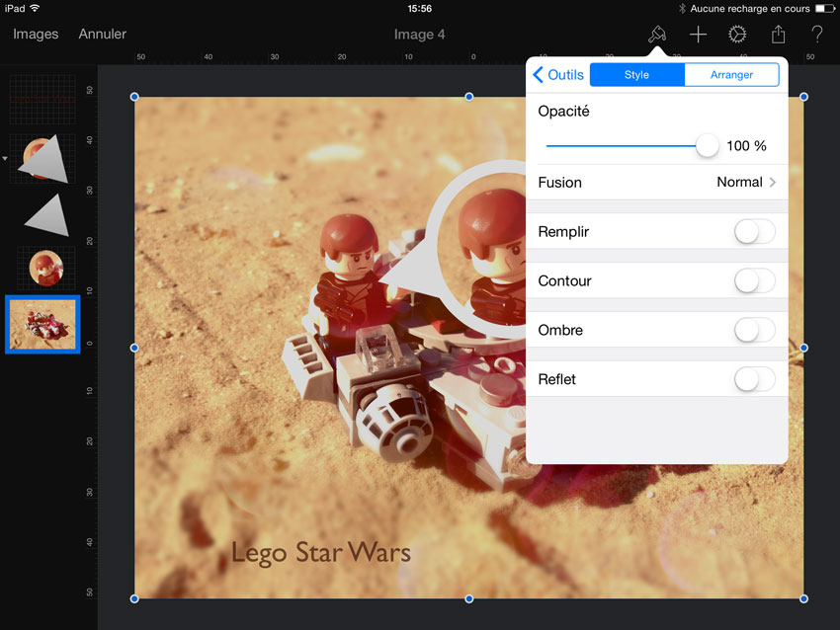This screenshot has width=840, height=630.
Task: Select the grouped triangle and circle layer
Action: [x=42, y=159]
